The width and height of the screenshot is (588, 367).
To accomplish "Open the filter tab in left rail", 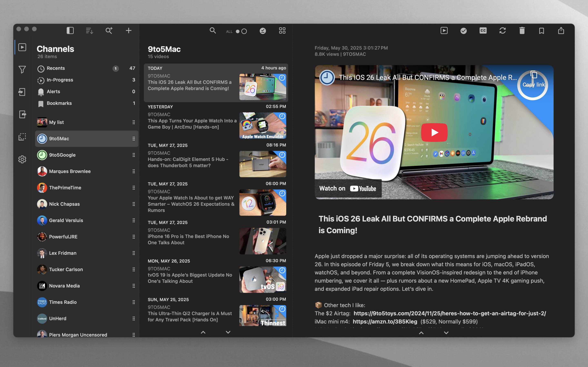I will point(22,70).
